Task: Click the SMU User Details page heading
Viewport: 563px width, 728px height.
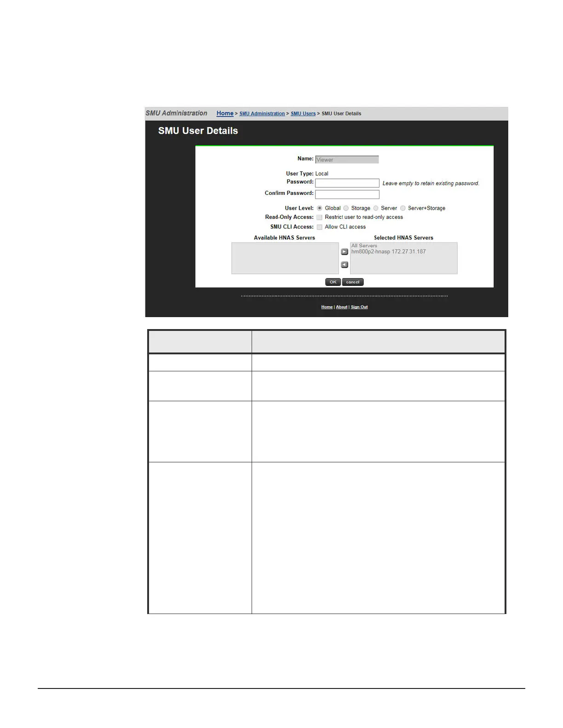Action: pyautogui.click(x=198, y=131)
